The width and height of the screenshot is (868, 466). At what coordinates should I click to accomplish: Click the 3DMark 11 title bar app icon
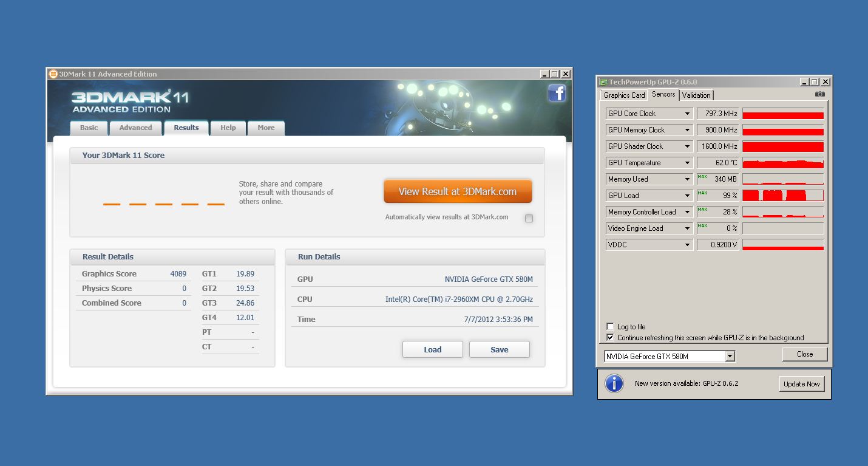tap(53, 74)
